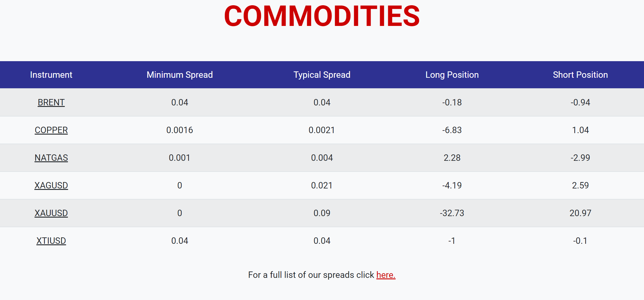Viewport: 644px width, 300px height.
Task: Select COPPER minimum spread 0.0016
Action: click(x=180, y=130)
